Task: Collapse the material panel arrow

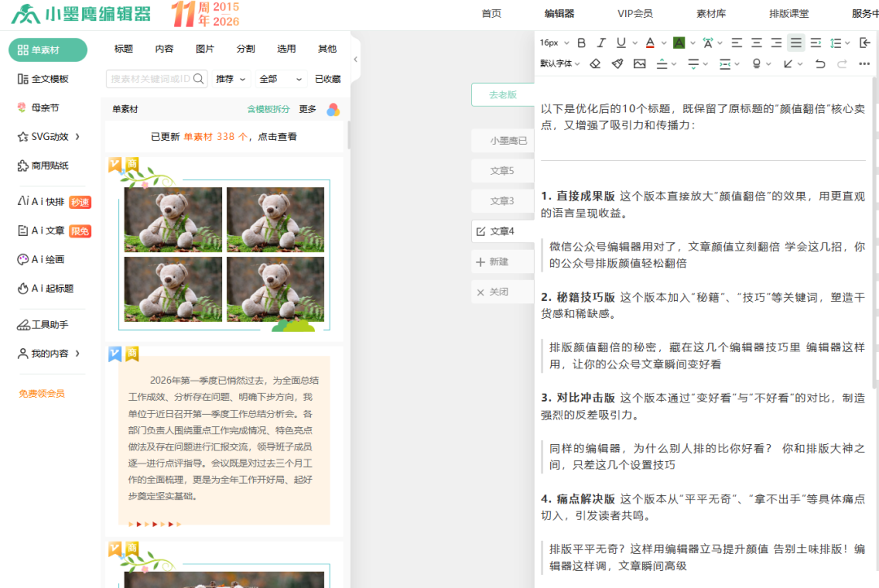Action: (356, 59)
